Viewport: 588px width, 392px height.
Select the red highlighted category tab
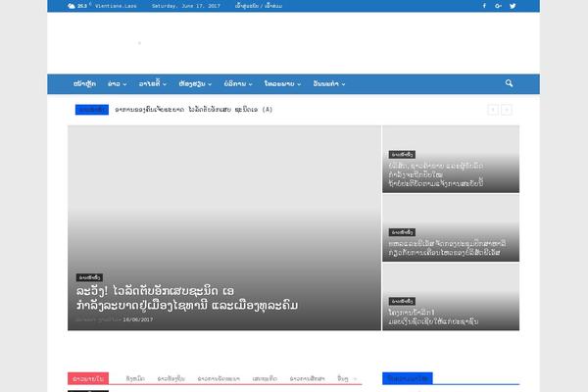pos(88,377)
